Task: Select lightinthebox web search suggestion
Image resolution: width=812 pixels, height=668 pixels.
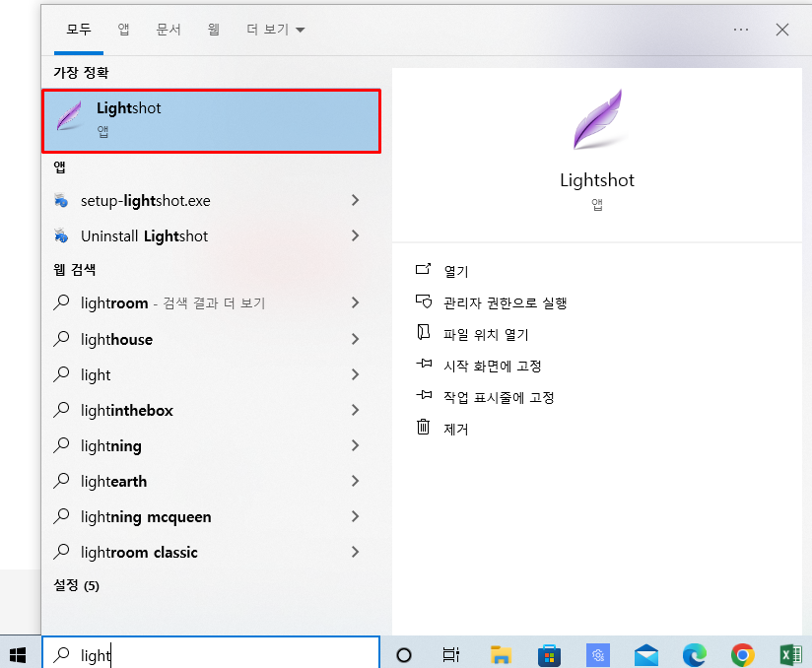Action: (211, 410)
